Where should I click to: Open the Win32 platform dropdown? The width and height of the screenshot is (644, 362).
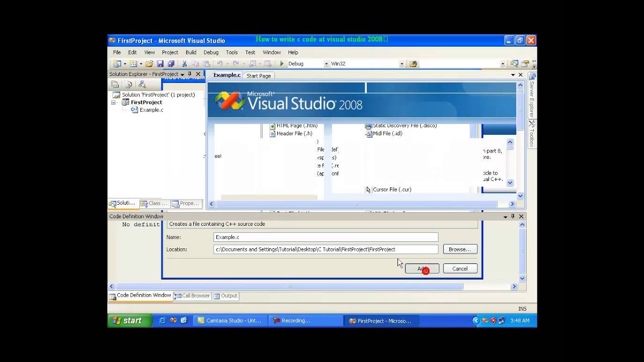click(401, 64)
